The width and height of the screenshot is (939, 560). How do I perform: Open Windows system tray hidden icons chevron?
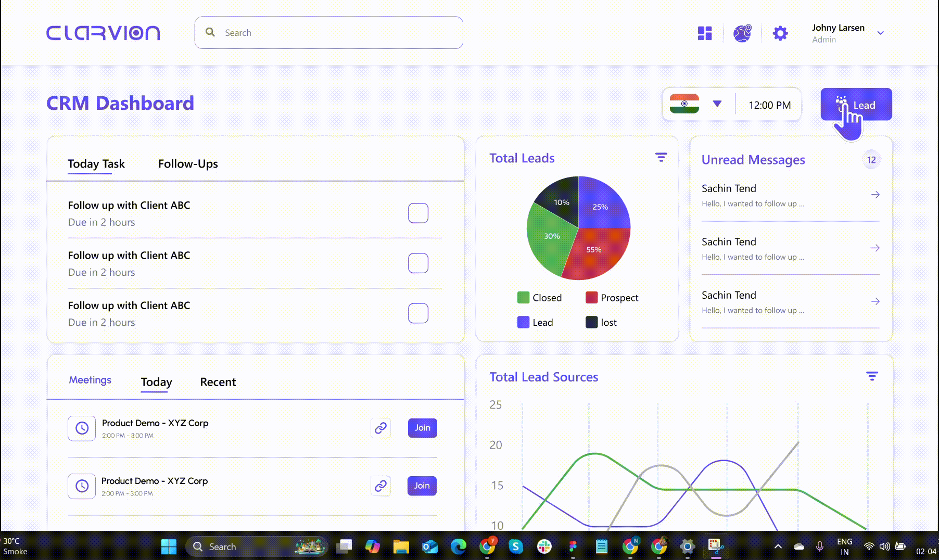tap(778, 546)
